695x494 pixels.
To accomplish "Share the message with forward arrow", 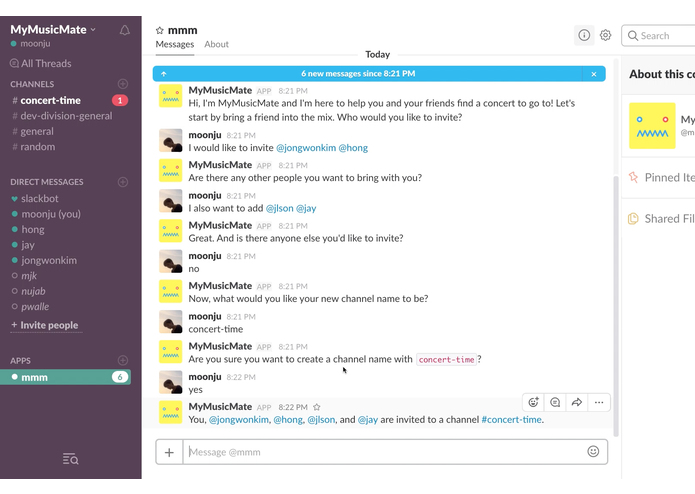I will (577, 402).
